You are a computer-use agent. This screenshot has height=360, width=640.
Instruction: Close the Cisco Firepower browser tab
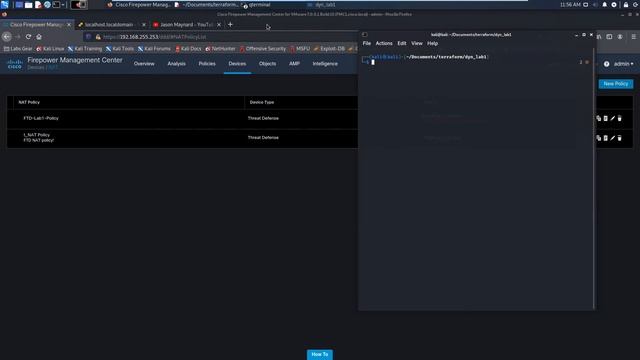coord(69,24)
